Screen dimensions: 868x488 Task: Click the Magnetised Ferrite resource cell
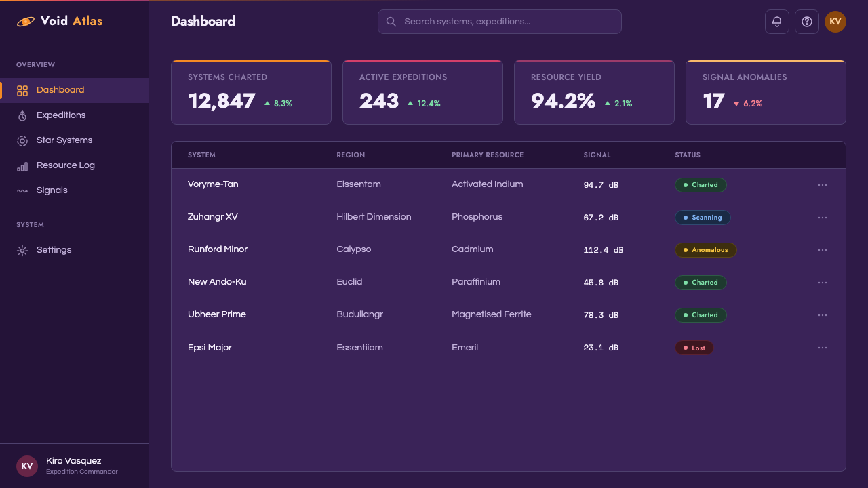(492, 314)
